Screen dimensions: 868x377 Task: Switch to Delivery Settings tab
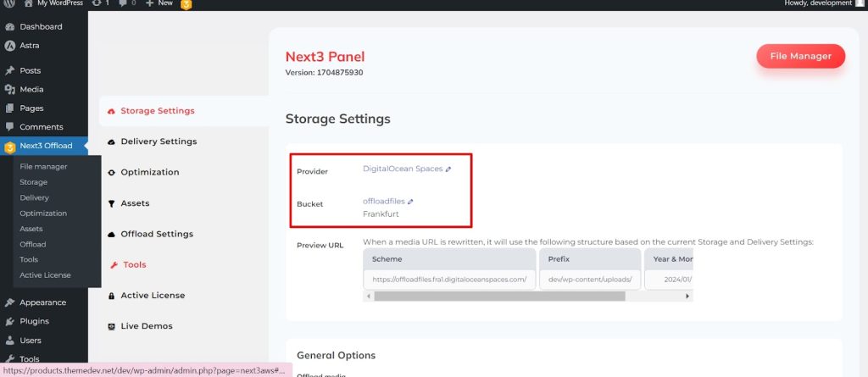pos(159,141)
